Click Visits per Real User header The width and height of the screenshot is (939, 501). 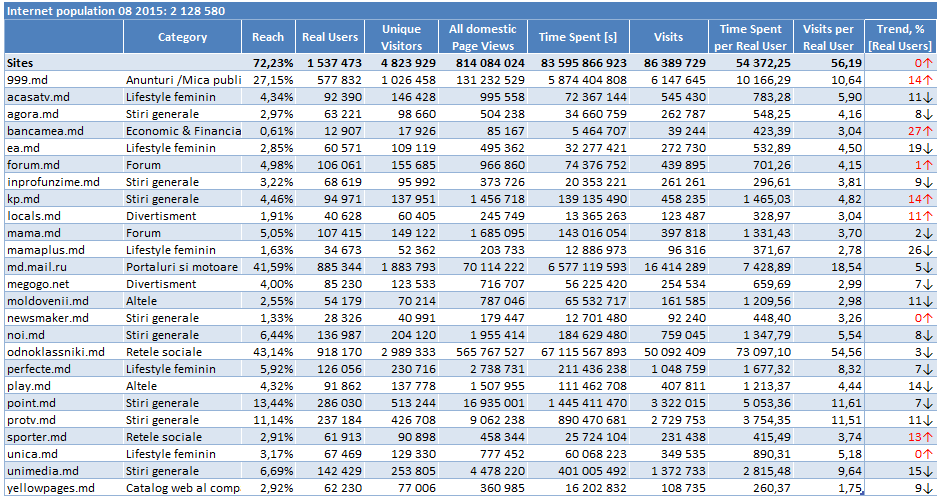tap(829, 37)
